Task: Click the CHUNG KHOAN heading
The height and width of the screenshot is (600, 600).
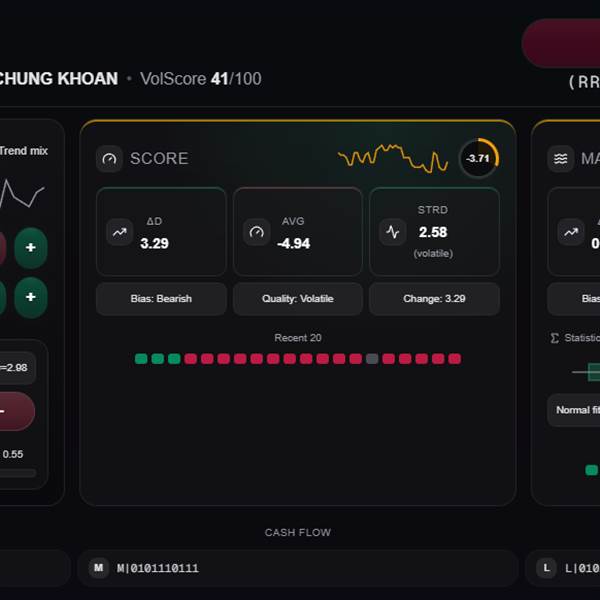Action: coord(59,79)
